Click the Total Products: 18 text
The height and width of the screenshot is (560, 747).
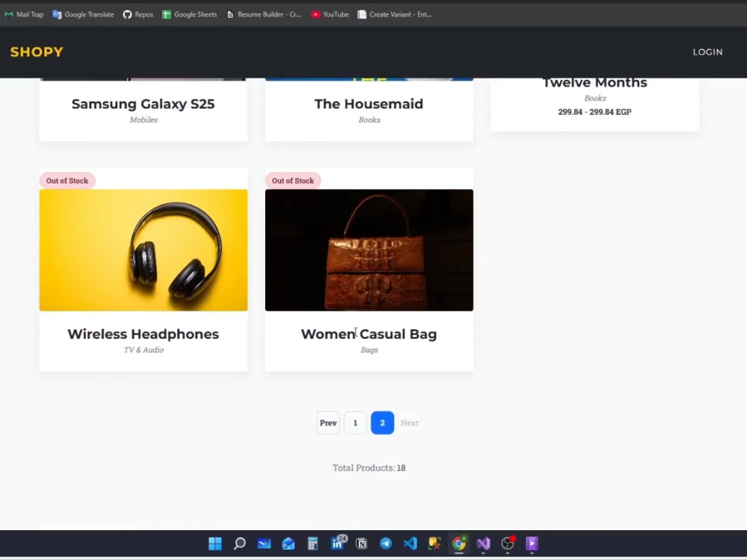coord(369,468)
